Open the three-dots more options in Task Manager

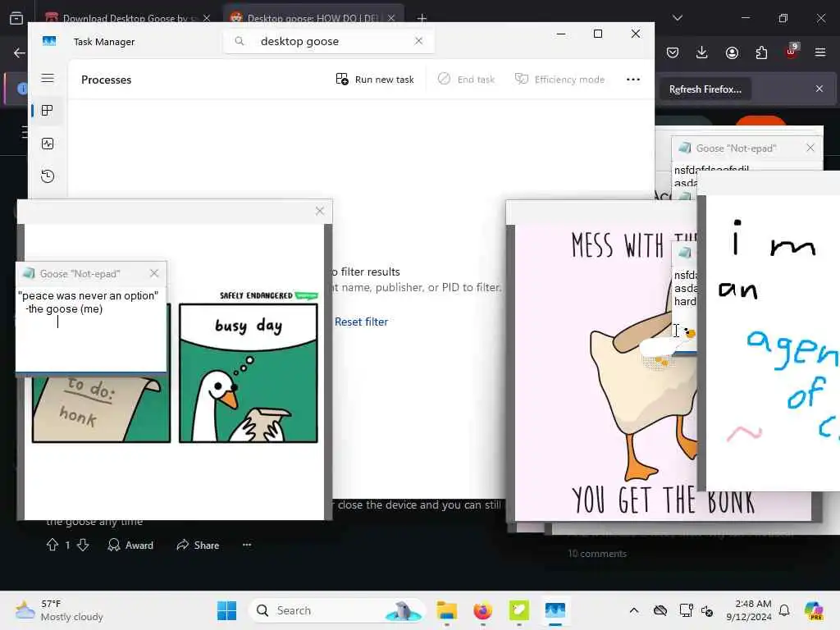click(x=633, y=80)
